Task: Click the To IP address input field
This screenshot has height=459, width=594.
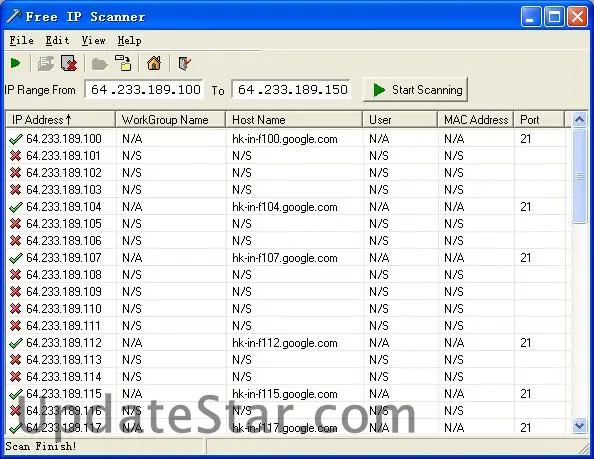Action: coord(291,90)
